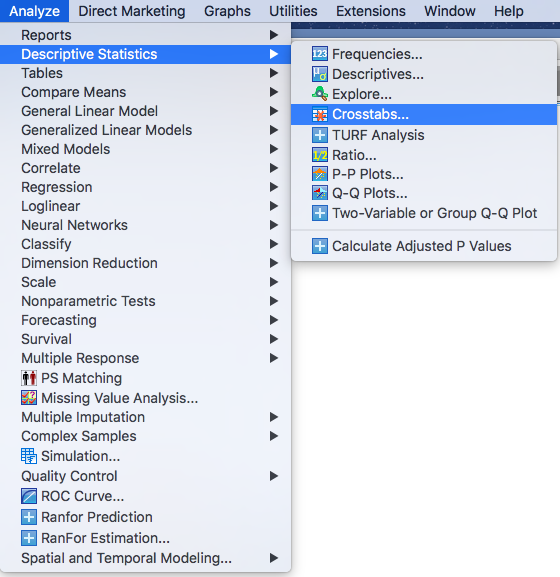Click the Ratio 1/2 icon

point(319,155)
